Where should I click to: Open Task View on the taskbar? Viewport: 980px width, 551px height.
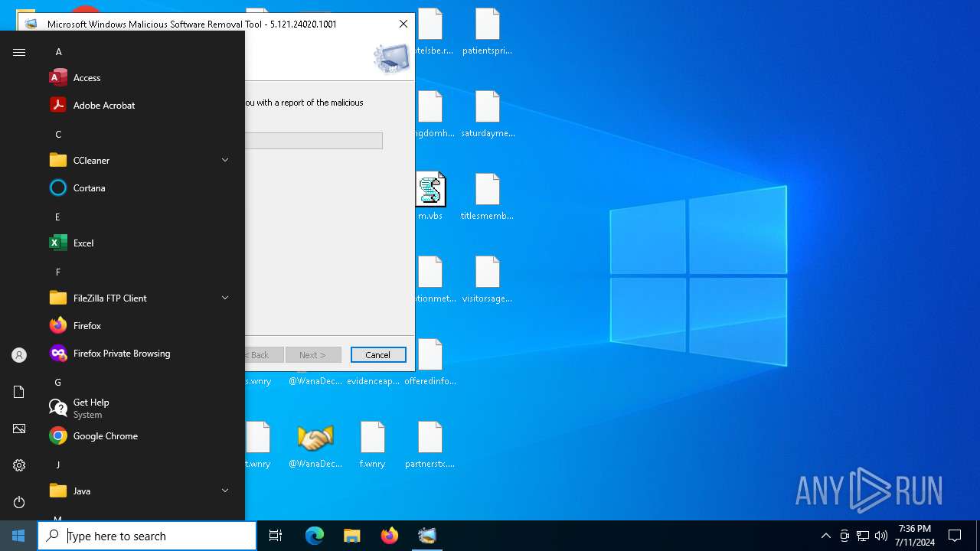(276, 536)
